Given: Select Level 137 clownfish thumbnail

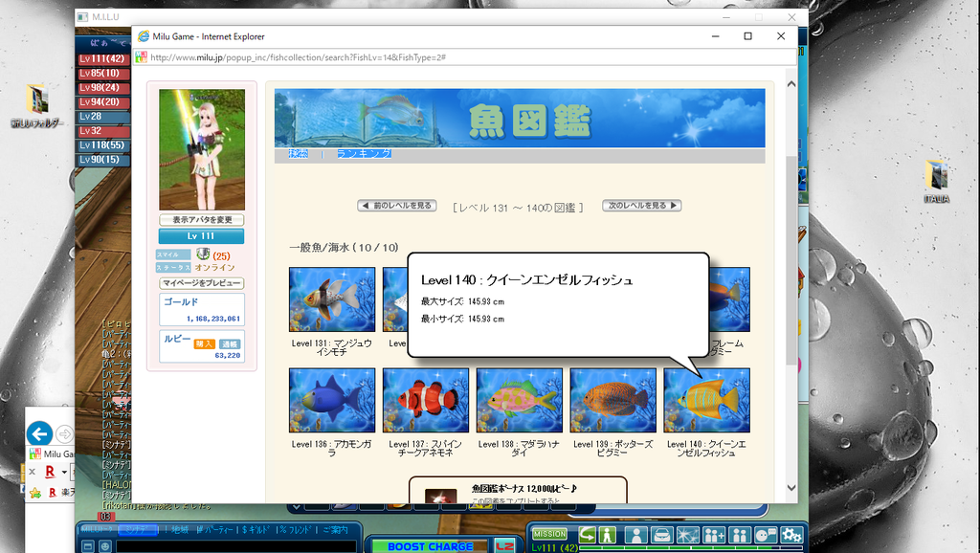Looking at the screenshot, I should click(426, 400).
